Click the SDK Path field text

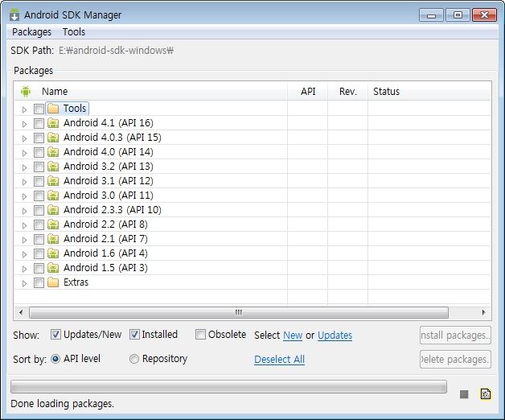tap(116, 51)
